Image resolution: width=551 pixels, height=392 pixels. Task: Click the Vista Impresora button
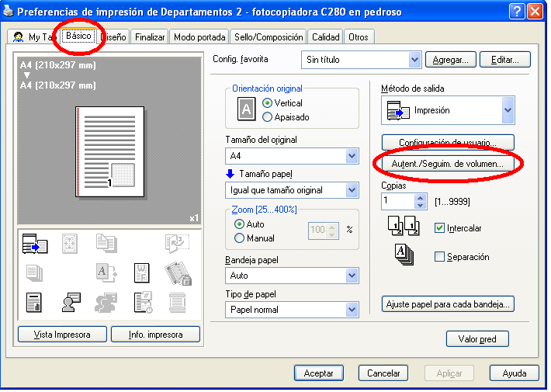(x=62, y=335)
